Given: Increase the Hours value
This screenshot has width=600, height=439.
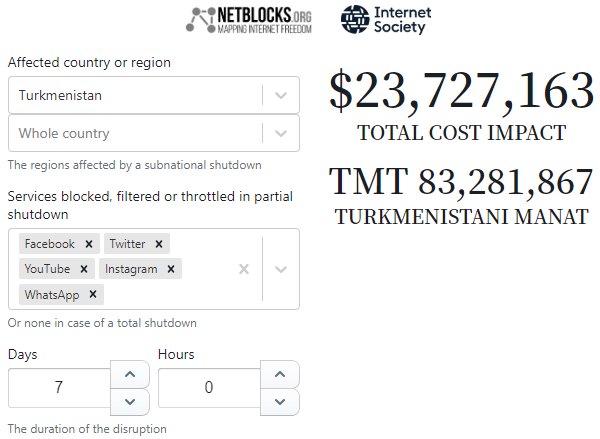Looking at the screenshot, I should pyautogui.click(x=280, y=374).
